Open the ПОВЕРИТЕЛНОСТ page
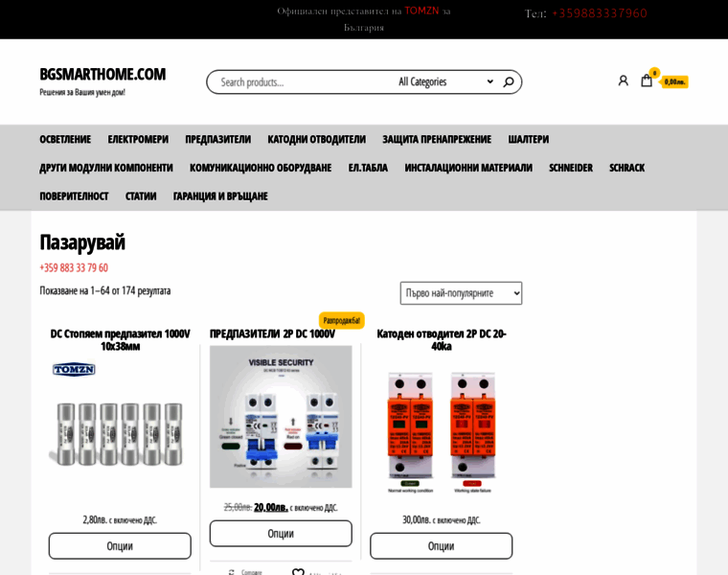Viewport: 728px width, 575px height. (x=74, y=196)
